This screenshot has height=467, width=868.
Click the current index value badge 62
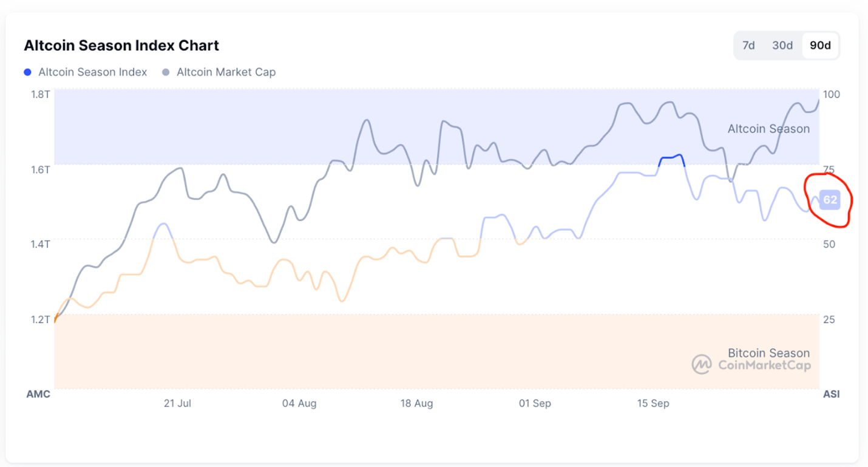[x=830, y=200]
